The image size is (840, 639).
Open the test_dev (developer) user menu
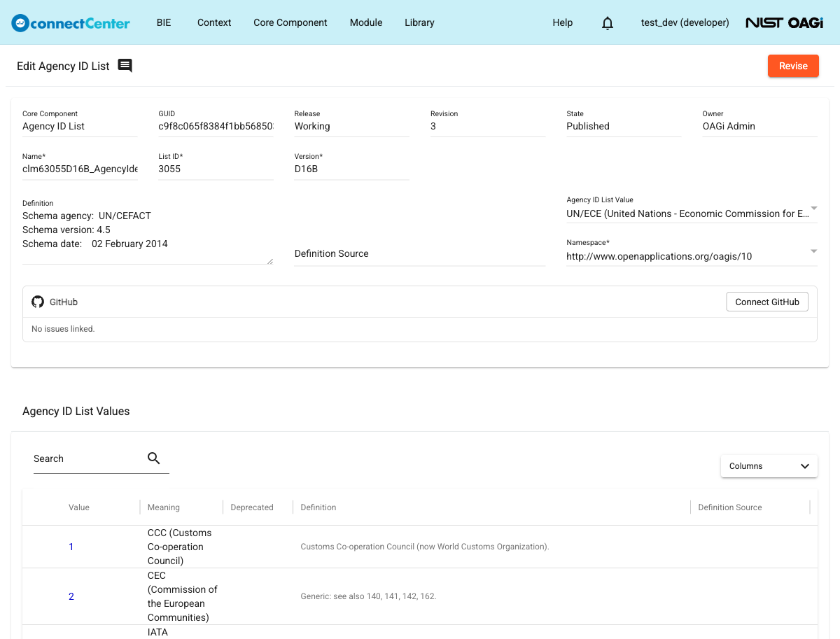pos(685,22)
